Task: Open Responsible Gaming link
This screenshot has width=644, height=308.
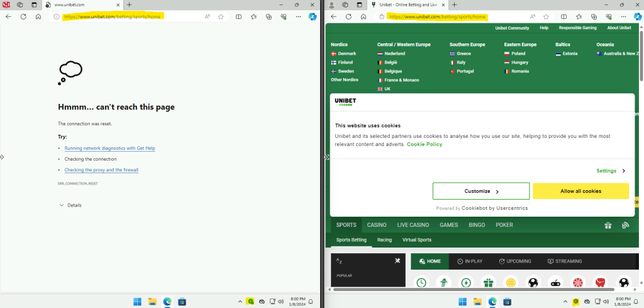Action: [x=577, y=28]
